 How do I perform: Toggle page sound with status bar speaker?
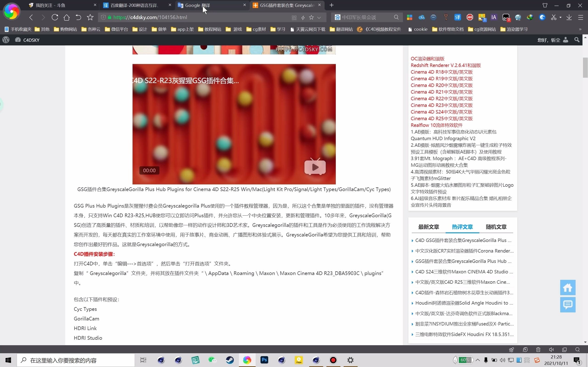[x=551, y=350]
